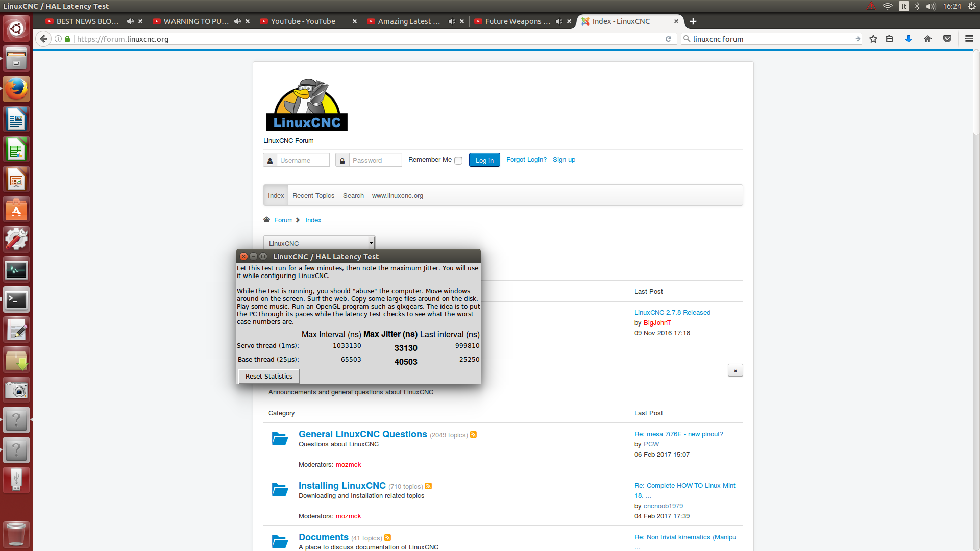This screenshot has width=980, height=551.
Task: Open the keyboard layout 'It' indicator
Action: [904, 6]
